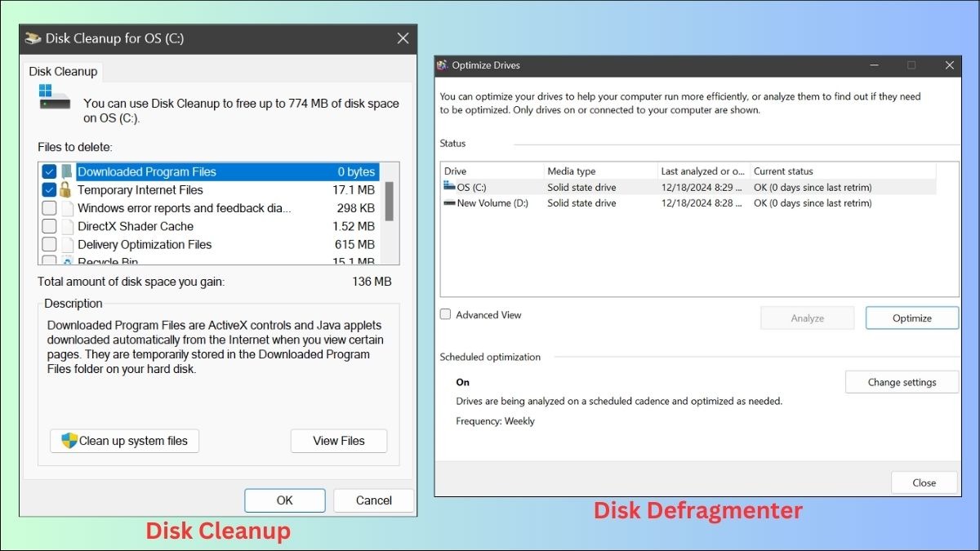Select the Disk Cleanup tab

[63, 71]
